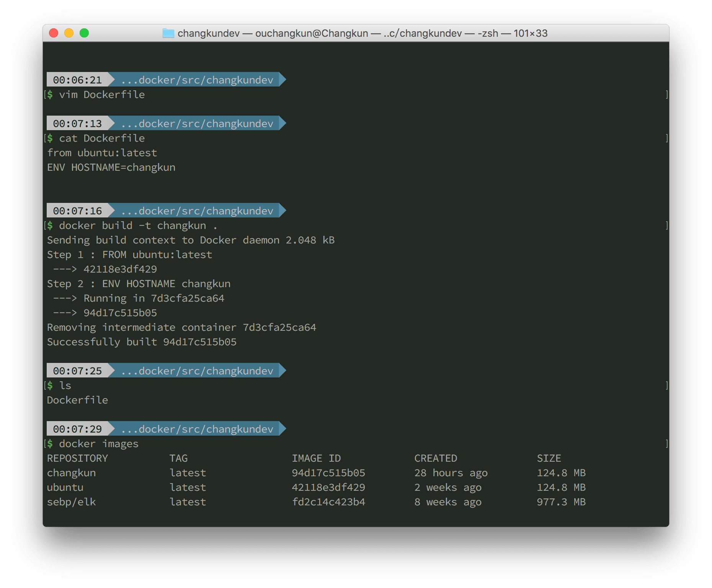712x588 pixels.
Task: Zoom the window with green button
Action: (84, 33)
